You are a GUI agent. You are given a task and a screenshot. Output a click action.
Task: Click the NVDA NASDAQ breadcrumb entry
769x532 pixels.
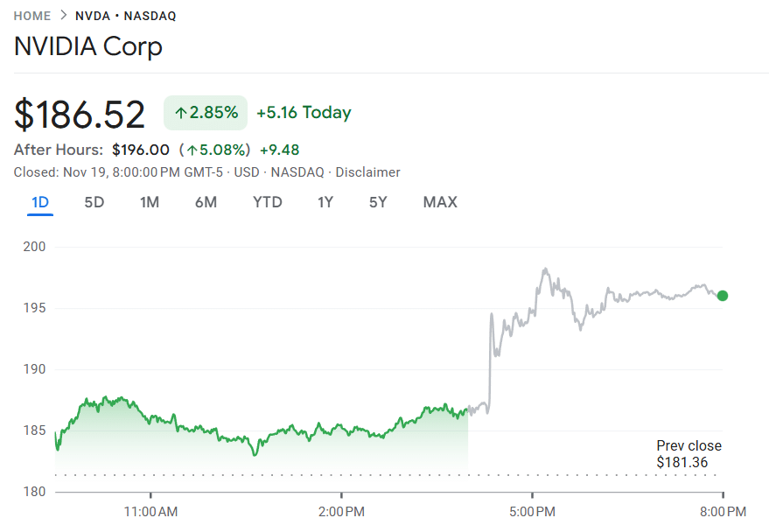tap(128, 15)
